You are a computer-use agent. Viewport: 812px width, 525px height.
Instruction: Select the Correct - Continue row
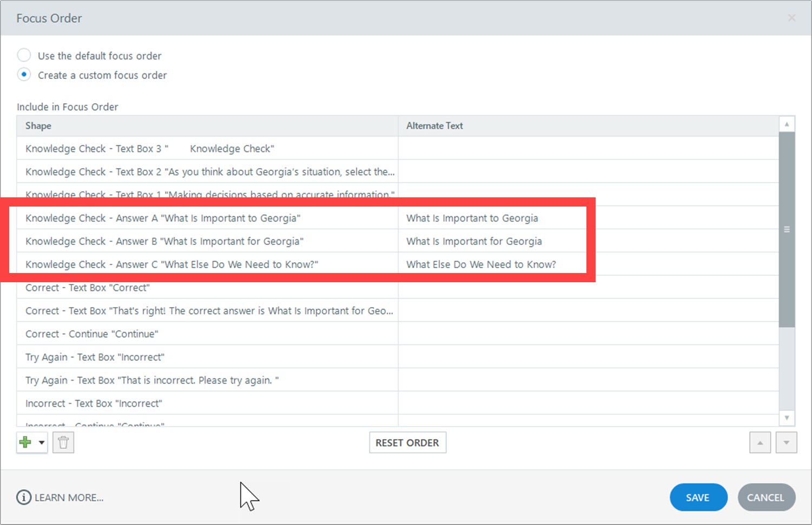coord(92,334)
